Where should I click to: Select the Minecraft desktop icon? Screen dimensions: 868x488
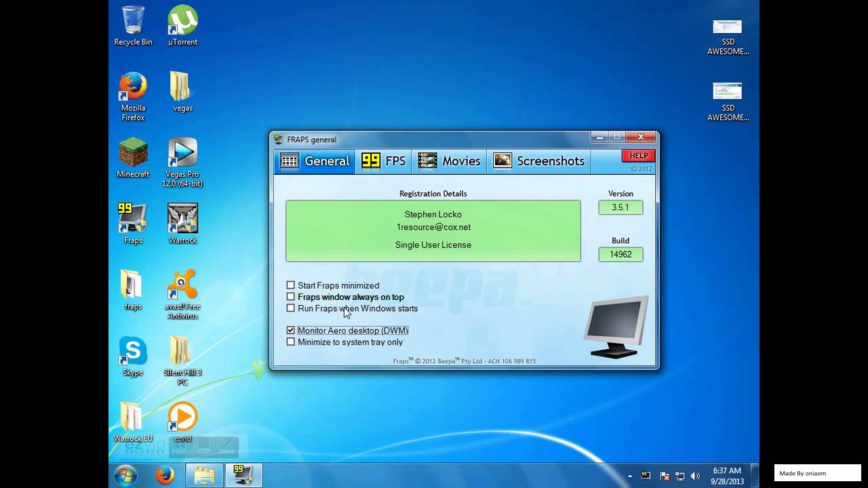(x=133, y=157)
